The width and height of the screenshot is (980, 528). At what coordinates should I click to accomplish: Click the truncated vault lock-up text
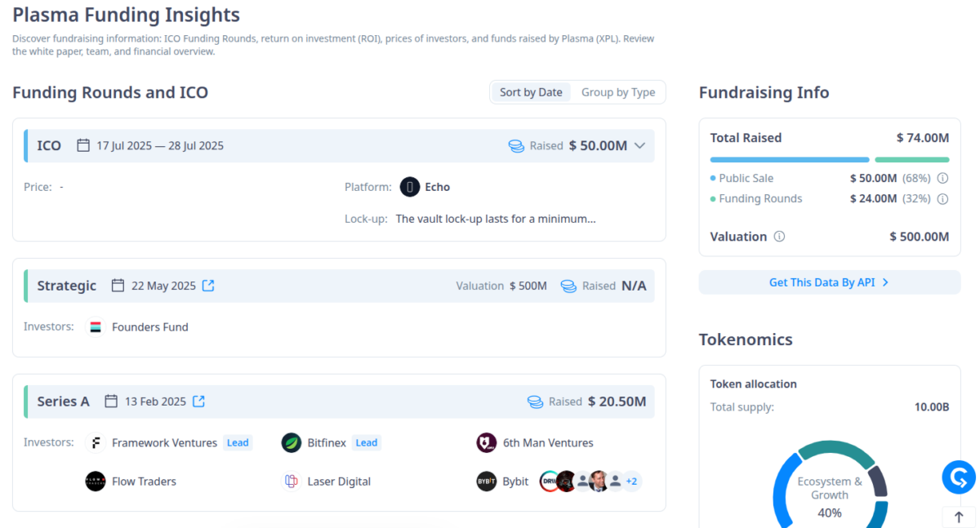pos(496,219)
